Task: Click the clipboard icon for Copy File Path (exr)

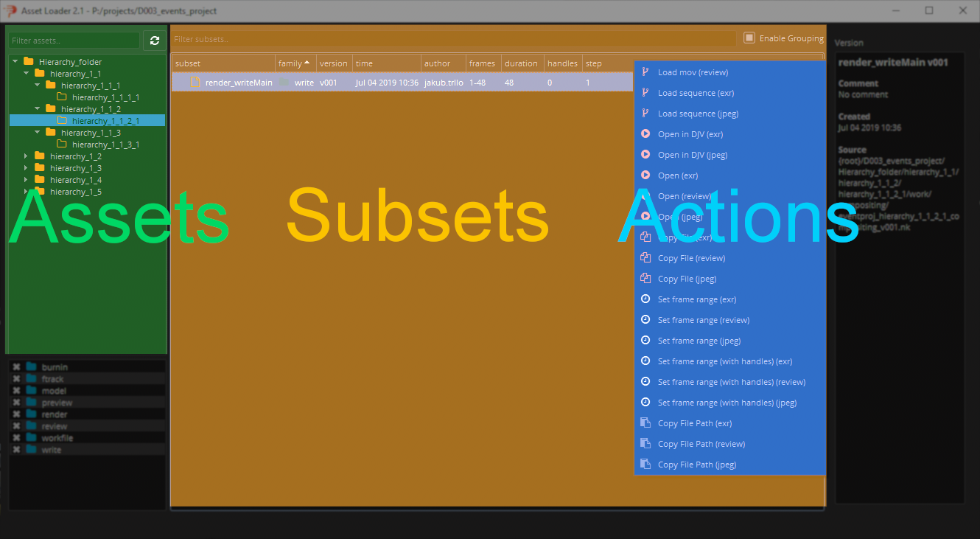Action: click(645, 423)
